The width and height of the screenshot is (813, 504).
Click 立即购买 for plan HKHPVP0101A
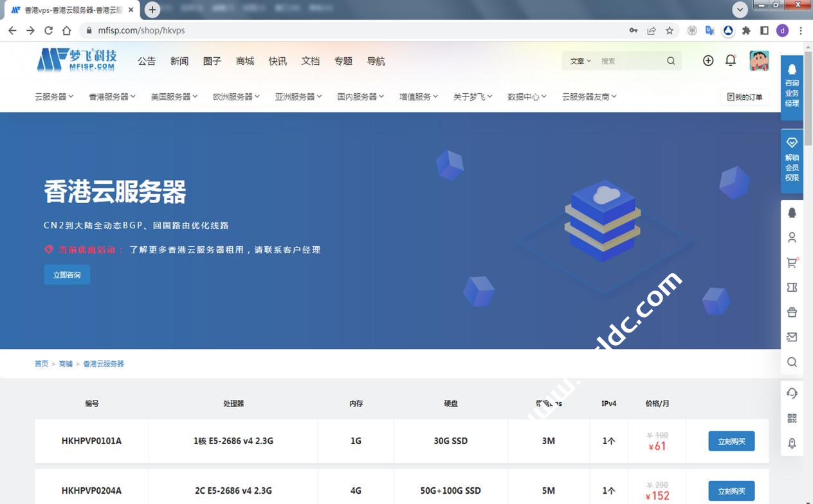(x=731, y=441)
